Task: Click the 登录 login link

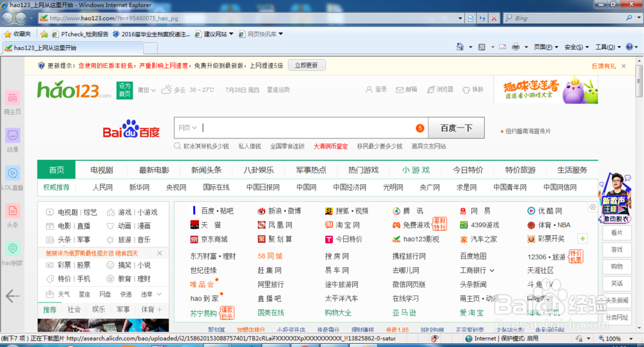Action: 376,89
